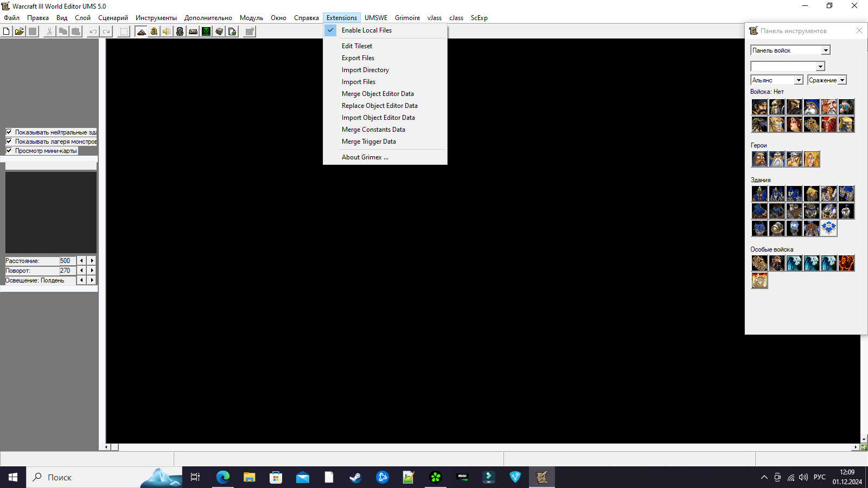The height and width of the screenshot is (488, 868).
Task: Open the 'Панель войск' palette dropdown
Action: click(826, 50)
